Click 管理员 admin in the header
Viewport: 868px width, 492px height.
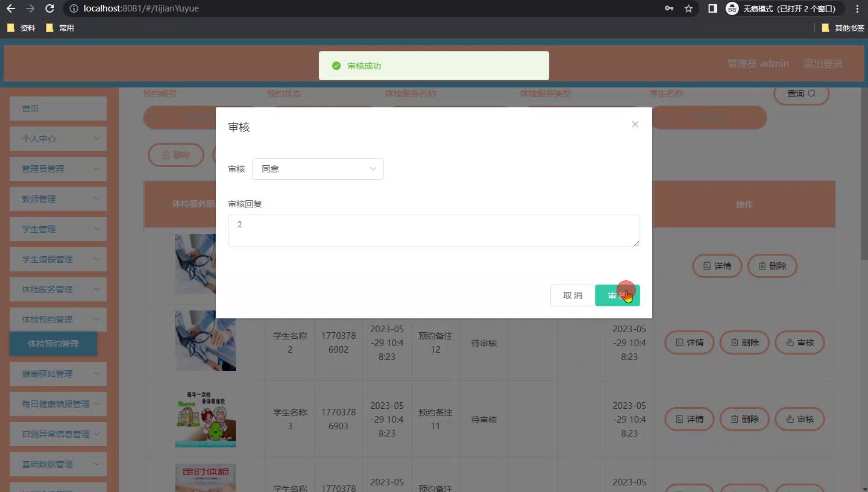pyautogui.click(x=758, y=63)
